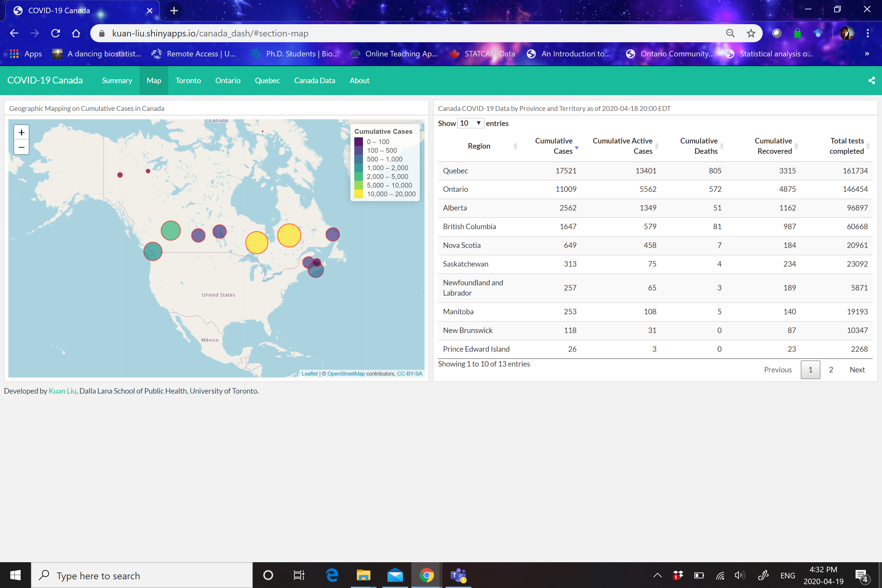882x588 pixels.
Task: Expand hidden bookmarks chevron
Action: tap(867, 54)
